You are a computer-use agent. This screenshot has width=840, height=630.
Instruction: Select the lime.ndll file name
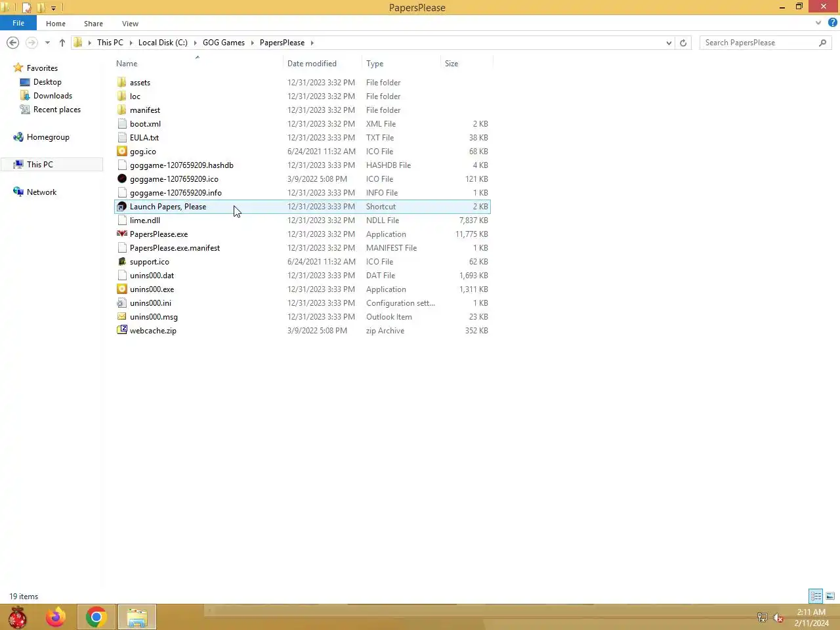tap(145, 220)
